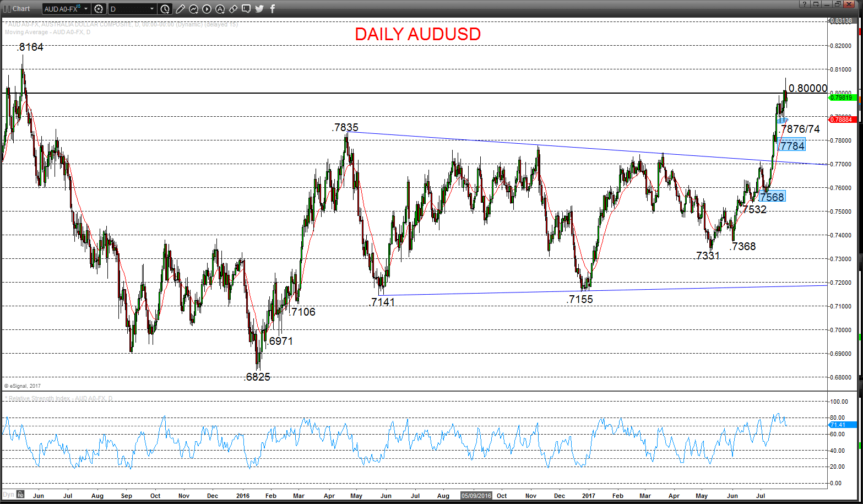
Task: Click the 2016 label on time axis
Action: pyautogui.click(x=243, y=496)
